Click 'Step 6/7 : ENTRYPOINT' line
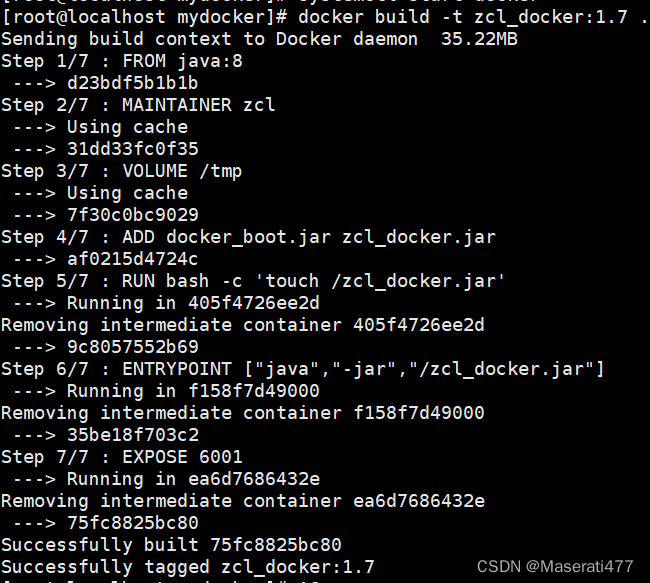 303,369
